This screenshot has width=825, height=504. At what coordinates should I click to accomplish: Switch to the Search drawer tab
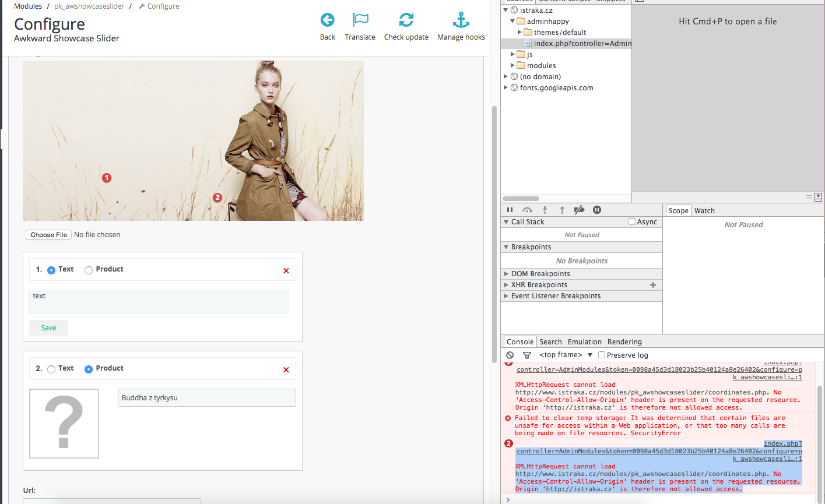550,342
